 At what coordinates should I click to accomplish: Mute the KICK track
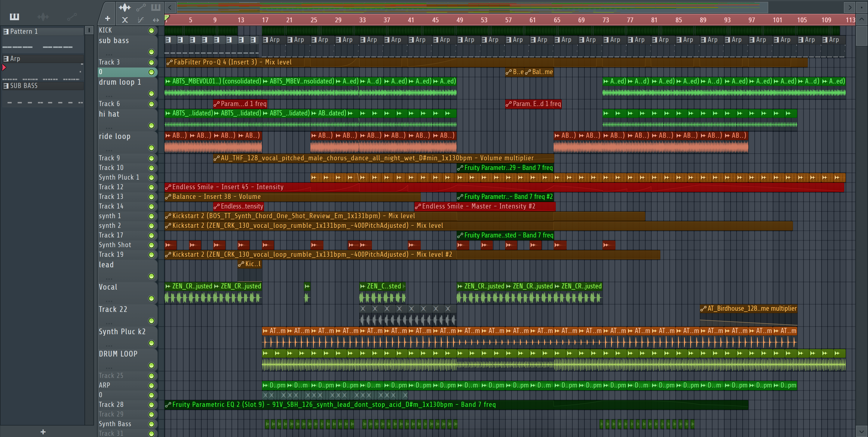point(151,31)
